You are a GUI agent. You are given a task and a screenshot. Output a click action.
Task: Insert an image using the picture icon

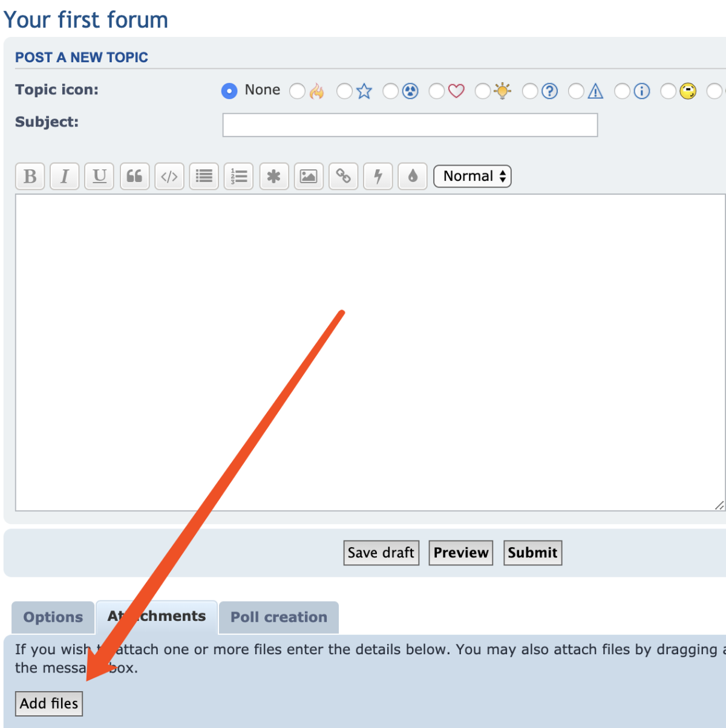pos(309,177)
